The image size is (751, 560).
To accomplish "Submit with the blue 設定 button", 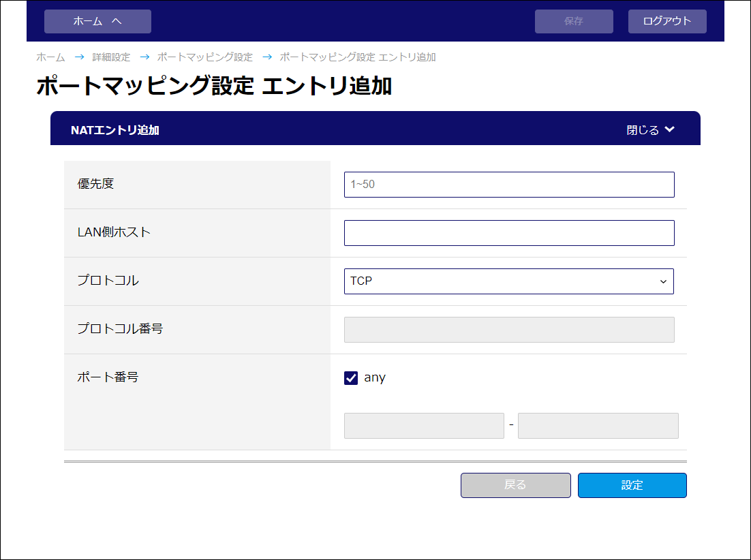I will click(x=632, y=485).
